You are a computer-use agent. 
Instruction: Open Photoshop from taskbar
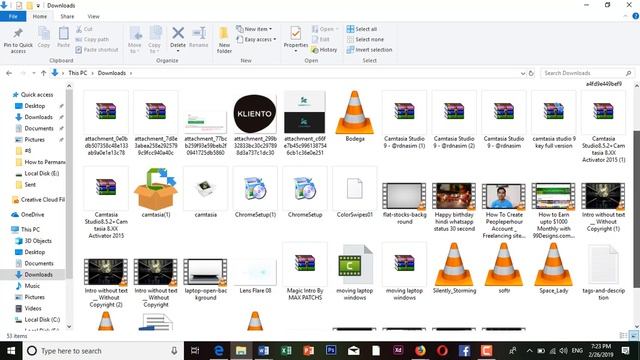click(x=331, y=351)
